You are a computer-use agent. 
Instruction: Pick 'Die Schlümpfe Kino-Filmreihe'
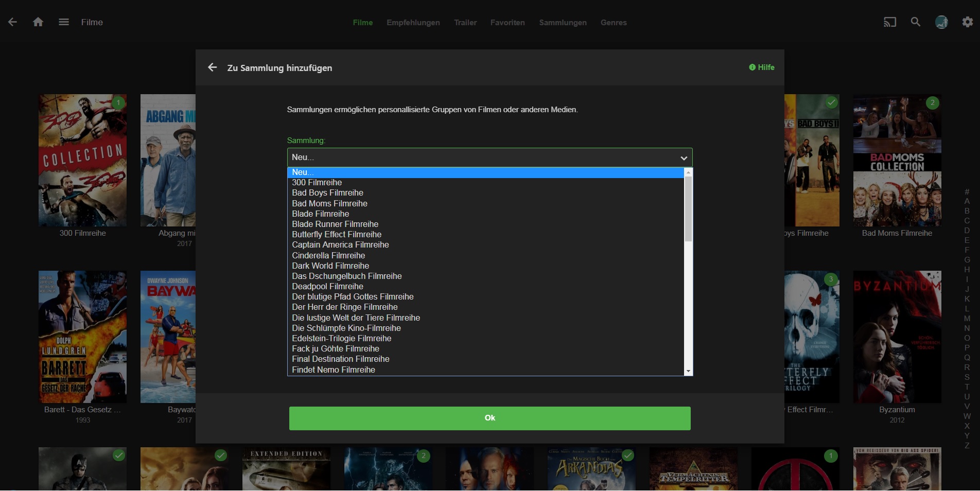tap(485, 328)
